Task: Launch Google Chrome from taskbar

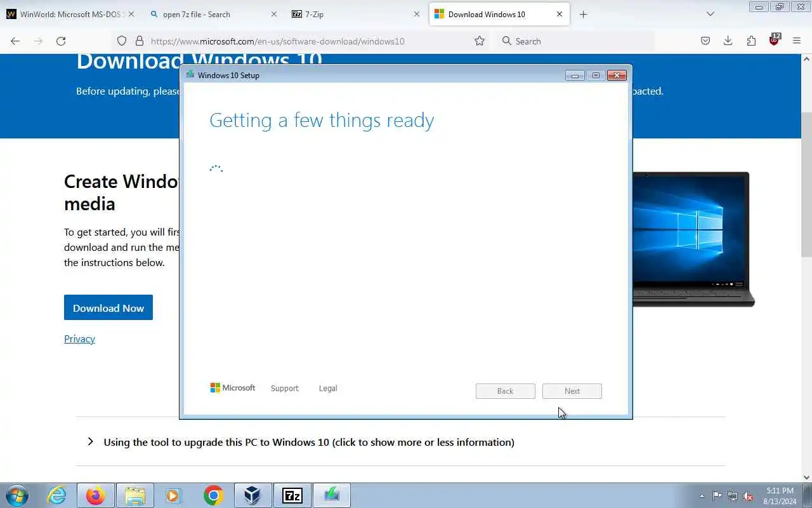Action: (214, 495)
